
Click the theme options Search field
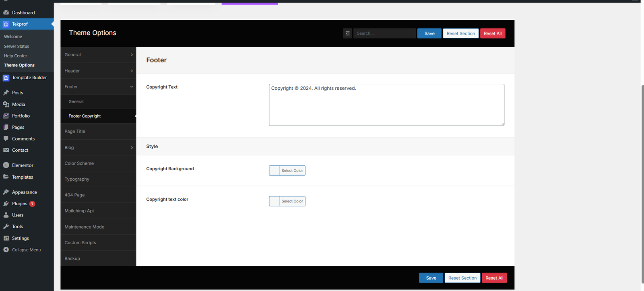point(384,33)
